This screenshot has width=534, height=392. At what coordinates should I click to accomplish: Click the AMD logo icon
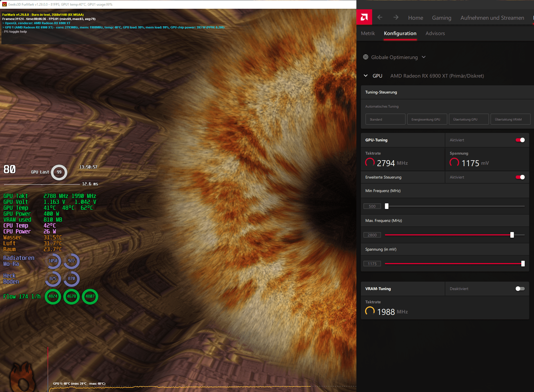364,17
